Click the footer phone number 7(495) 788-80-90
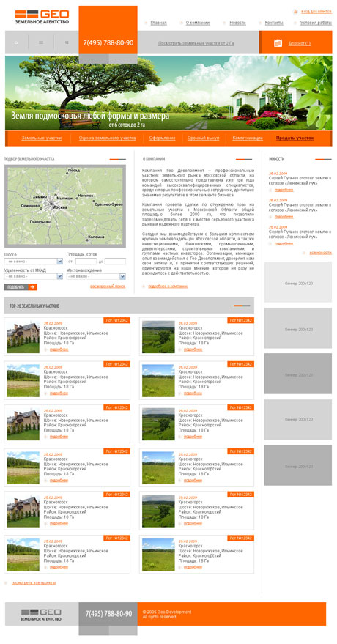This screenshot has height=644, width=337. tap(108, 614)
